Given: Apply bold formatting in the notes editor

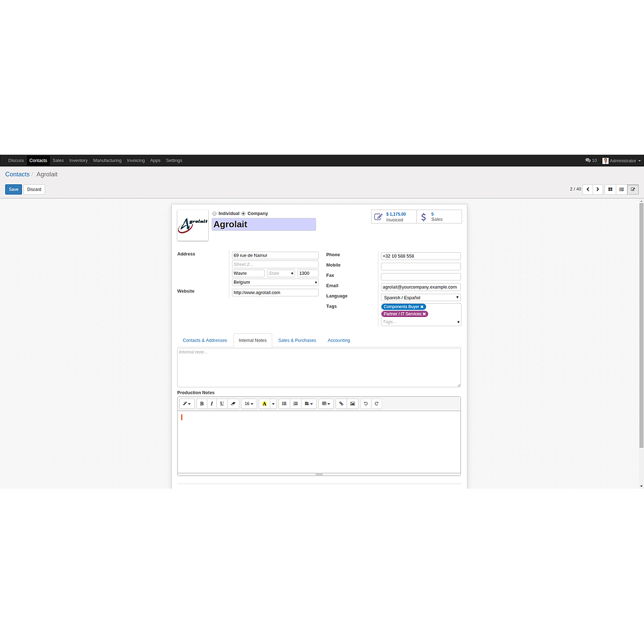Looking at the screenshot, I should (201, 403).
